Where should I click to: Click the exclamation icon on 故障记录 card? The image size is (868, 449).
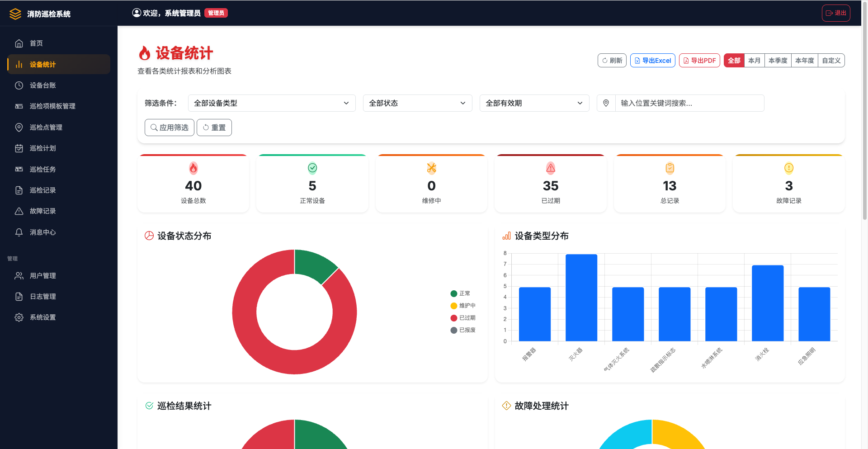(x=789, y=168)
